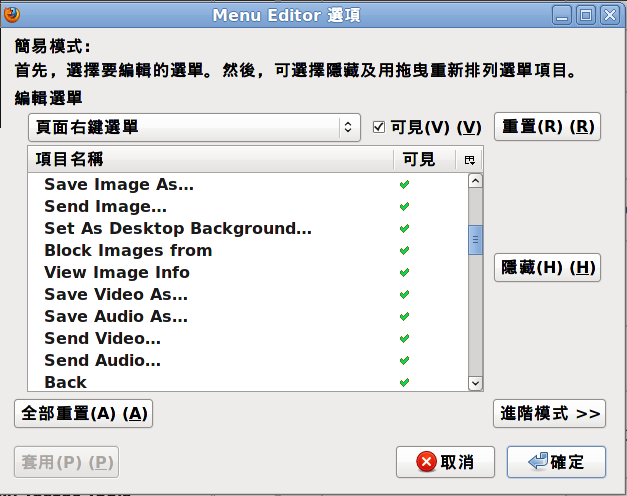The image size is (627, 496).
Task: Toggle visibility checkmark for Send Video...
Action: pyautogui.click(x=404, y=338)
